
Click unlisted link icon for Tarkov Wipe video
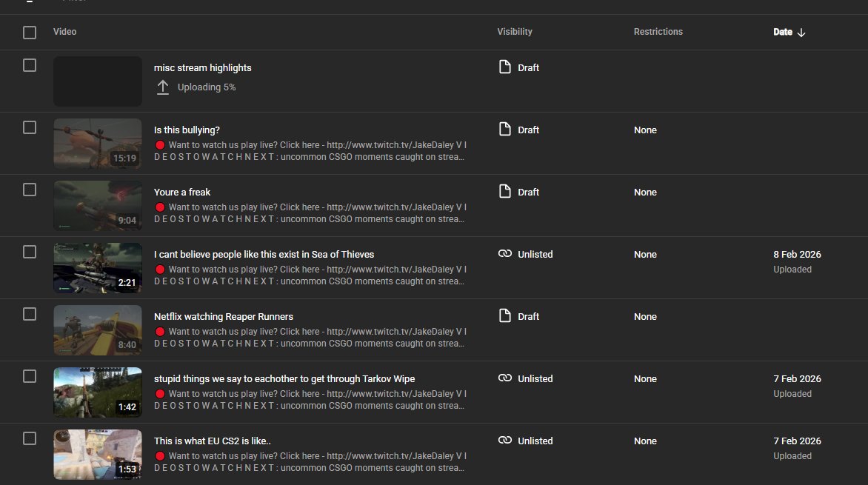tap(505, 378)
